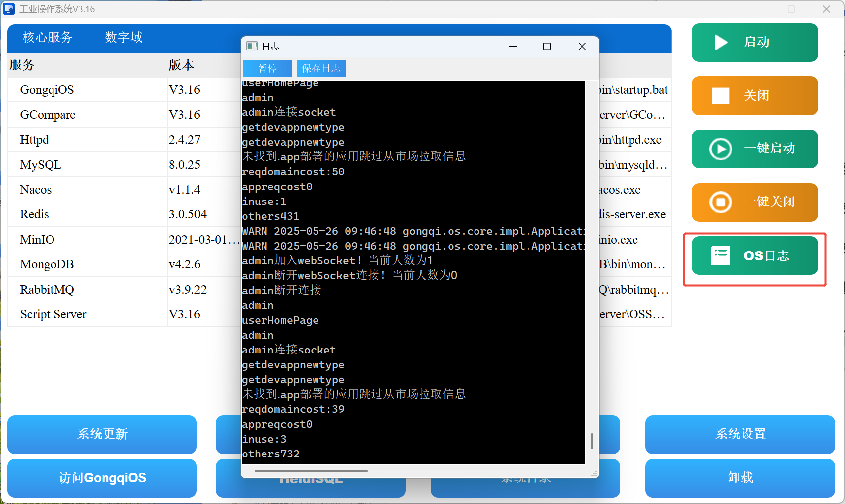This screenshot has width=845, height=504.
Task: Open the 数字域 tab
Action: 124,38
